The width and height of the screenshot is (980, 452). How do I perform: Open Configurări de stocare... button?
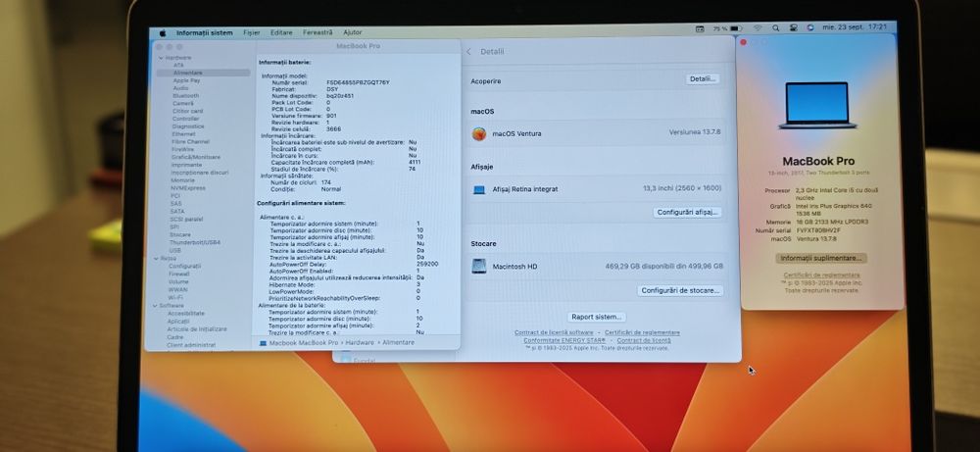click(680, 290)
